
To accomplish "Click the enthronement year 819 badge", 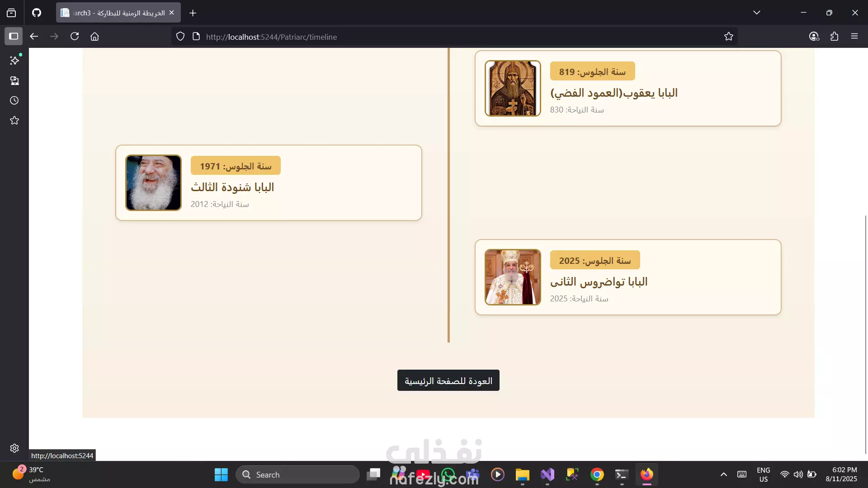I will (x=592, y=71).
